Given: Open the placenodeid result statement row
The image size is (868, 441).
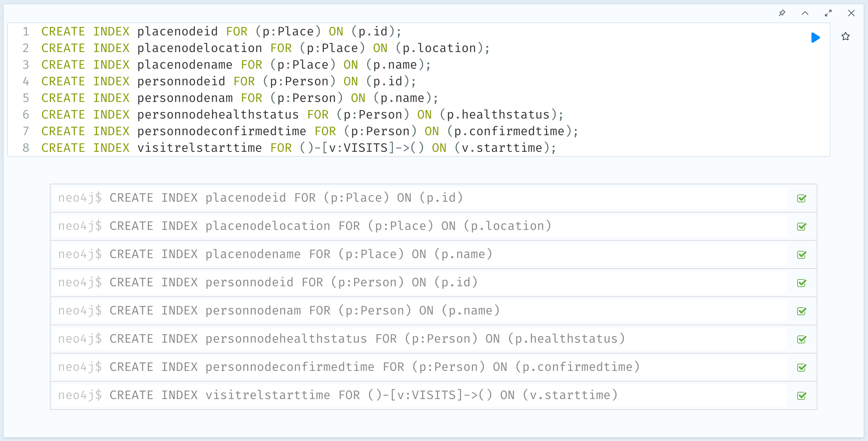Looking at the screenshot, I should pyautogui.click(x=434, y=198).
